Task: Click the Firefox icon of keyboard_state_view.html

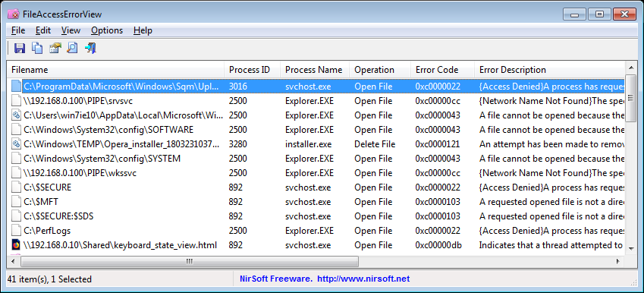Action: pyautogui.click(x=16, y=245)
